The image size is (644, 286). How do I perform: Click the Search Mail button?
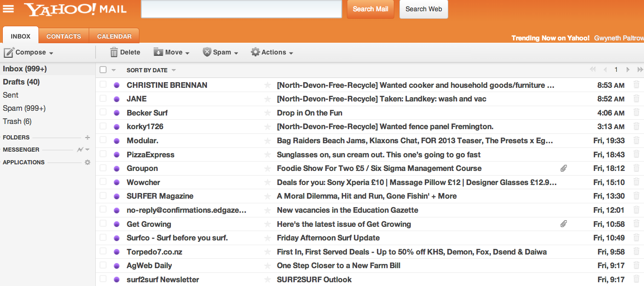click(370, 9)
